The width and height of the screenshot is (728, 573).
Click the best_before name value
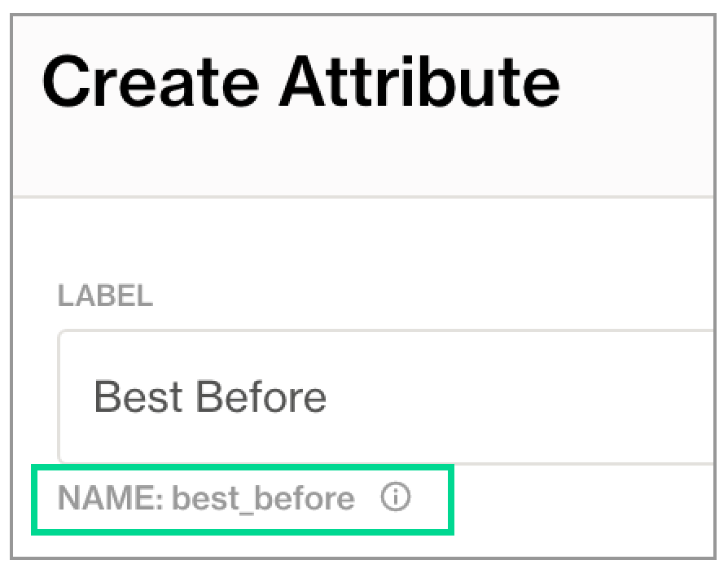[264, 498]
